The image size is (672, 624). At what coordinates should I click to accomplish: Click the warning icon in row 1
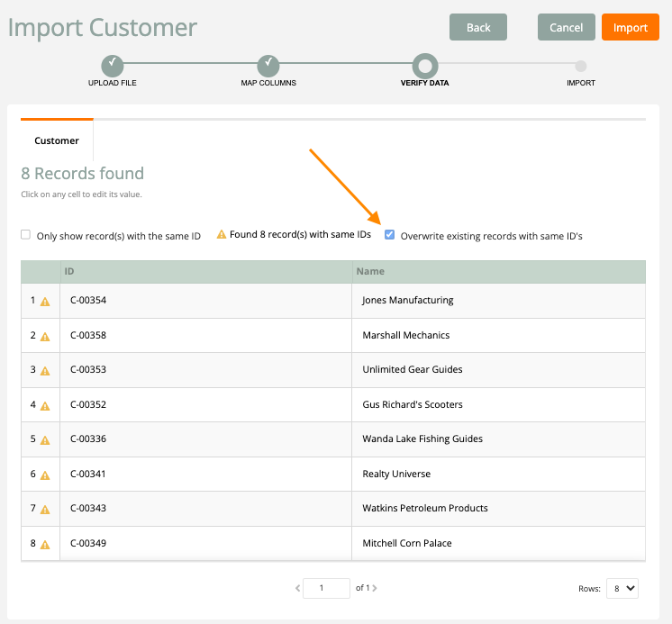tap(45, 302)
